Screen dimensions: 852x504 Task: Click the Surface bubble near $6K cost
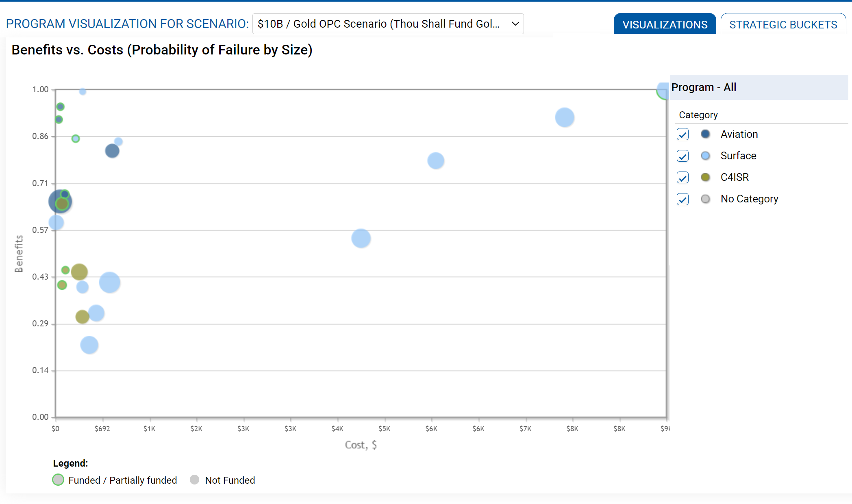point(436,161)
